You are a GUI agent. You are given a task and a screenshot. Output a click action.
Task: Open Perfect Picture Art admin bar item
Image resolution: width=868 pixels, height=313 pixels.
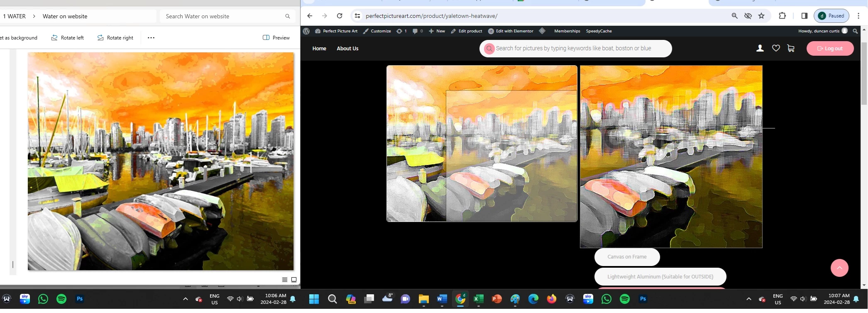pos(336,31)
